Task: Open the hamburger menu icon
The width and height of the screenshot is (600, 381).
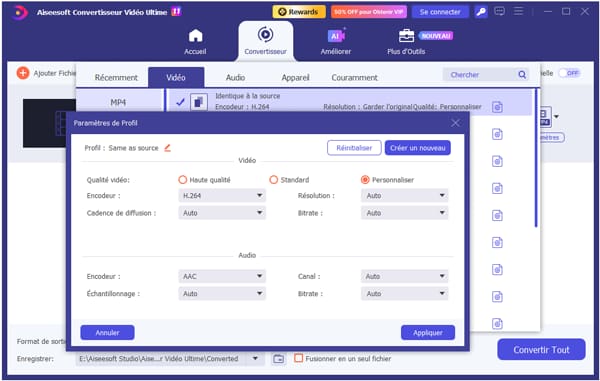Action: tap(518, 11)
